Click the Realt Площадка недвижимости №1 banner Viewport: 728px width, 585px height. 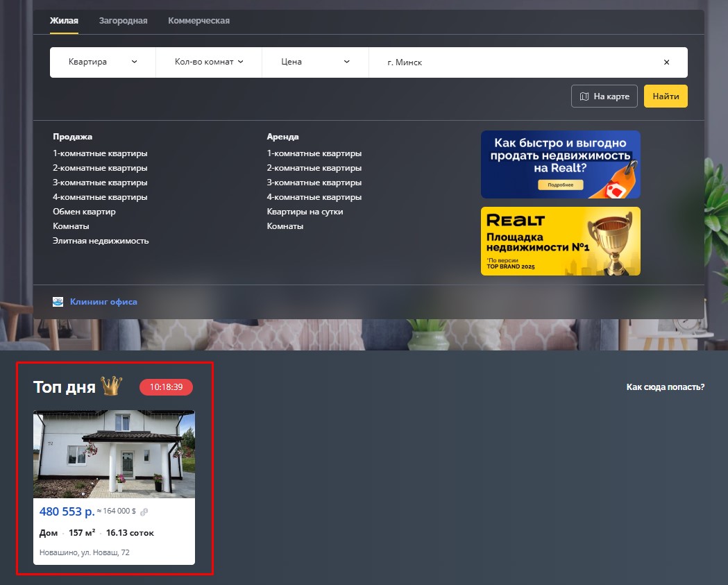(x=560, y=241)
